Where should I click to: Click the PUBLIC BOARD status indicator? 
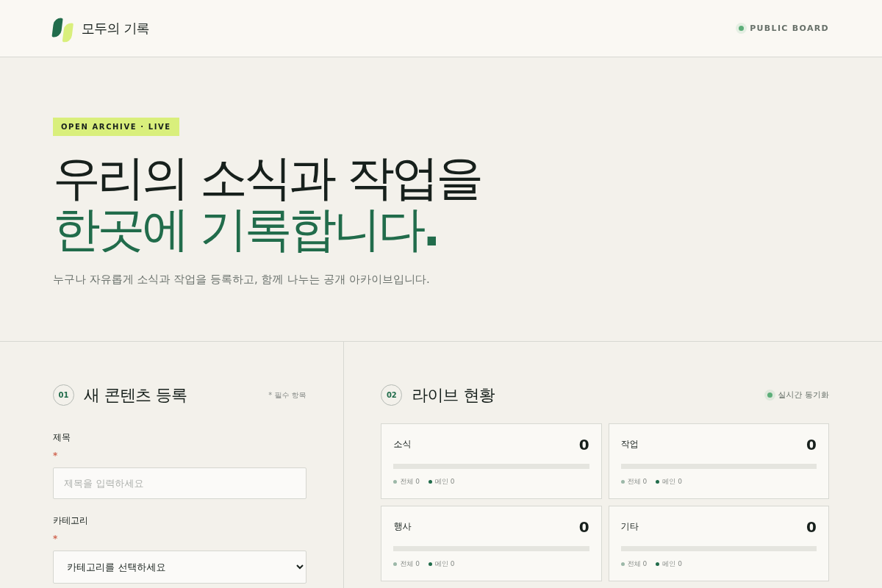[782, 28]
